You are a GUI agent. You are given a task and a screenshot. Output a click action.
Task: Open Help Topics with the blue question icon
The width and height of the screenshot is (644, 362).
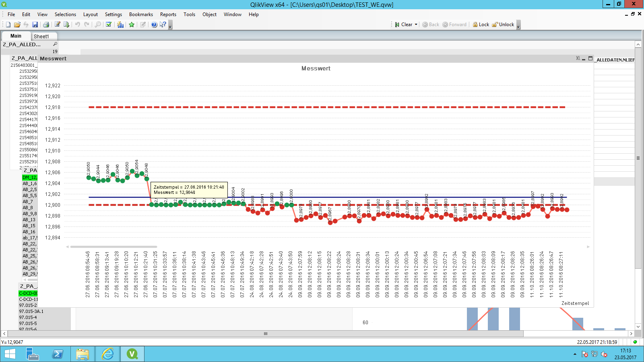(x=154, y=25)
